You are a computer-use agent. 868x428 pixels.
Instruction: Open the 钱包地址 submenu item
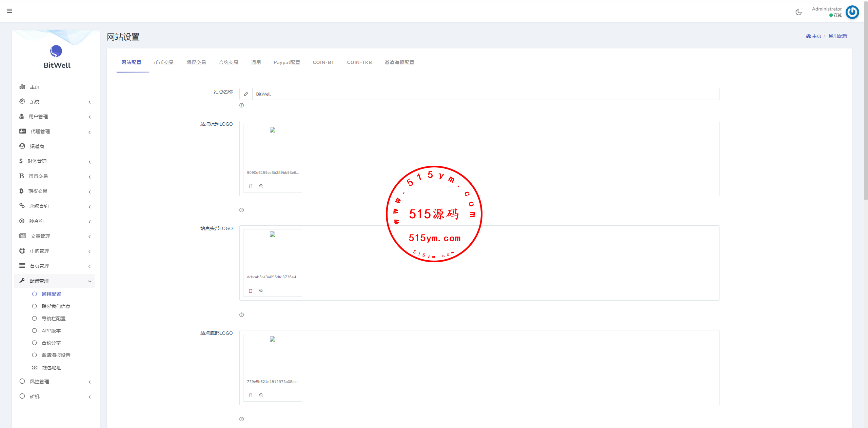(x=51, y=368)
